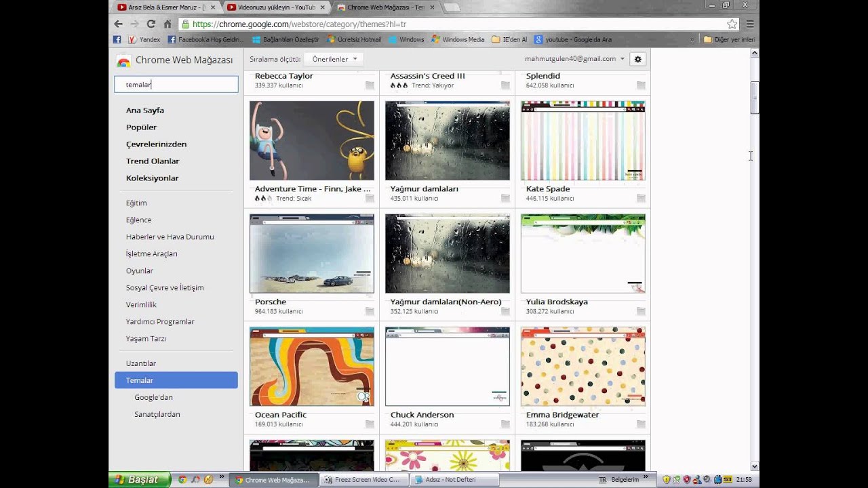Select the Eğlence category
This screenshot has width=868, height=488.
[138, 220]
